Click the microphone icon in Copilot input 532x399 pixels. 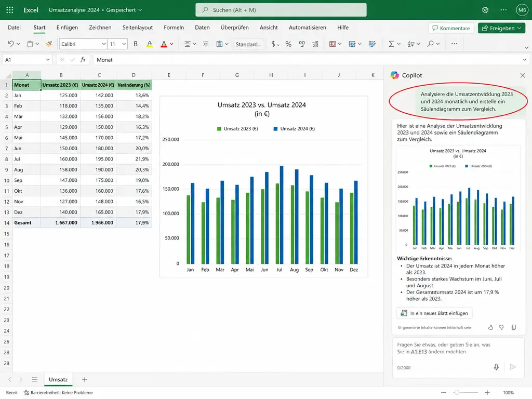tap(496, 367)
